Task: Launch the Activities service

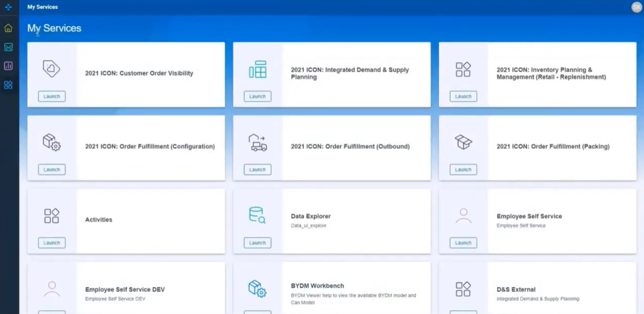Action: (52, 243)
